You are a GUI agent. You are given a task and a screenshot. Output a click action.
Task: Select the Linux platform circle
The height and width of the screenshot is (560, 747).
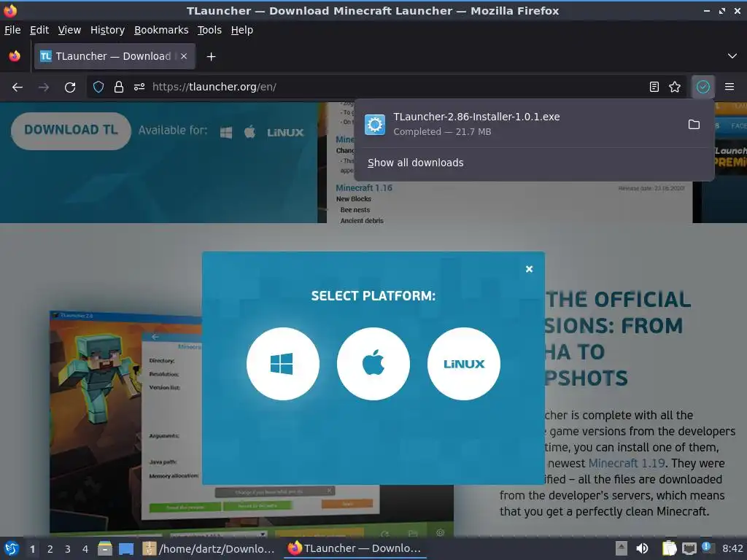pyautogui.click(x=463, y=364)
